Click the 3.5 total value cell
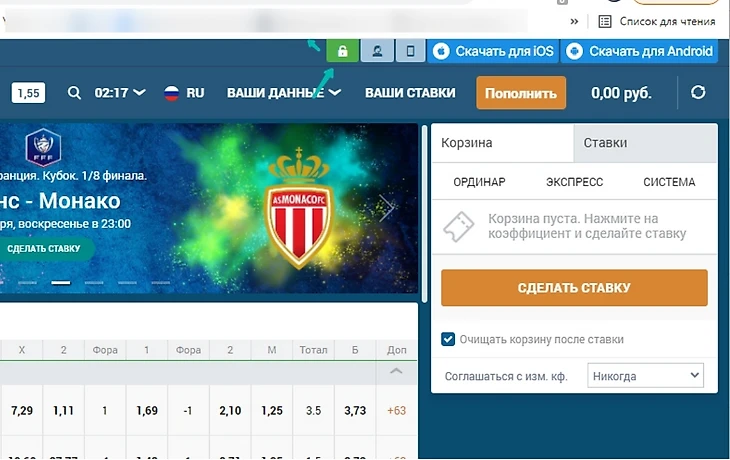Screen dimensions: 730x460 point(313,411)
